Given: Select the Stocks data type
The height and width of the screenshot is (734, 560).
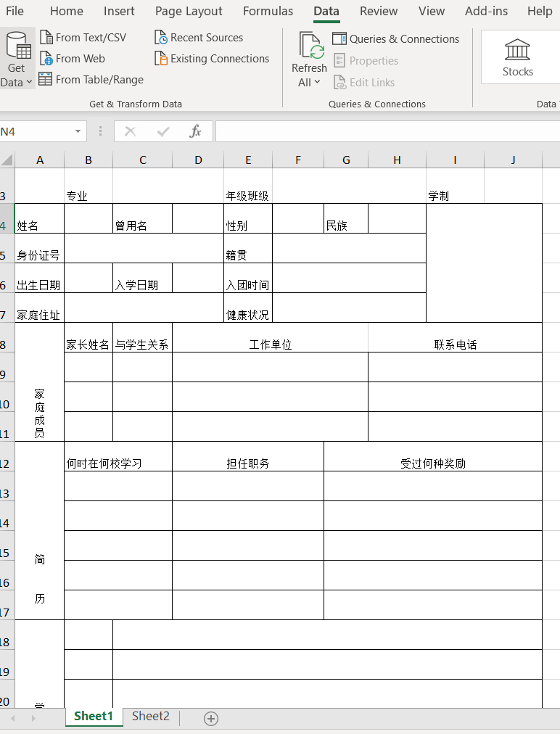Looking at the screenshot, I should pos(517,57).
